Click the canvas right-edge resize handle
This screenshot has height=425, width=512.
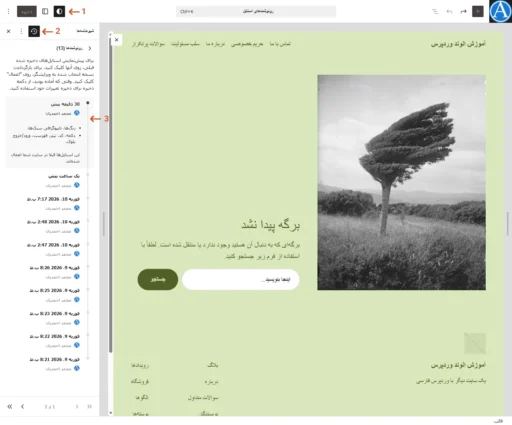(508, 224)
